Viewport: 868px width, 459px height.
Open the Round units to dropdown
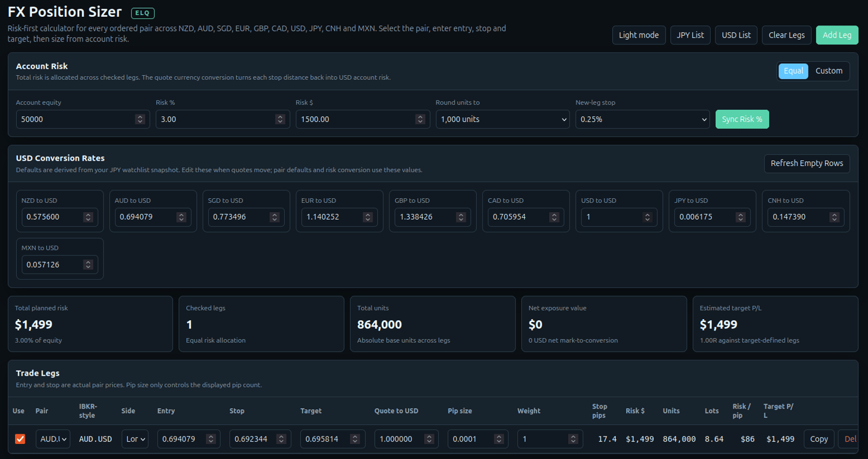tap(503, 119)
